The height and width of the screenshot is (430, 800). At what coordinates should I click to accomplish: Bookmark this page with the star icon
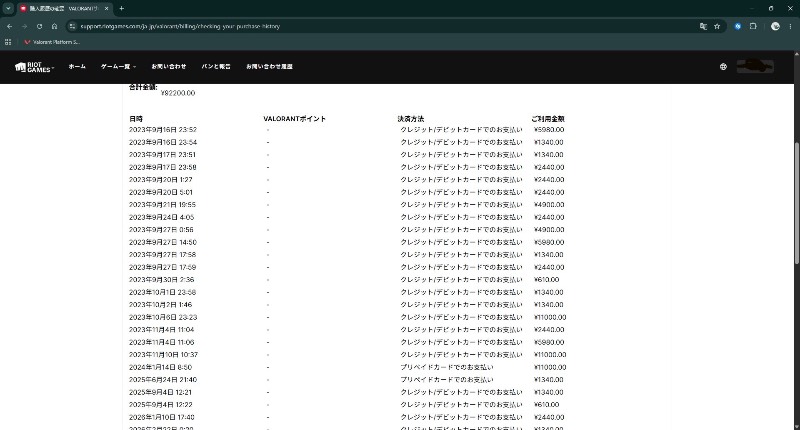point(717,26)
